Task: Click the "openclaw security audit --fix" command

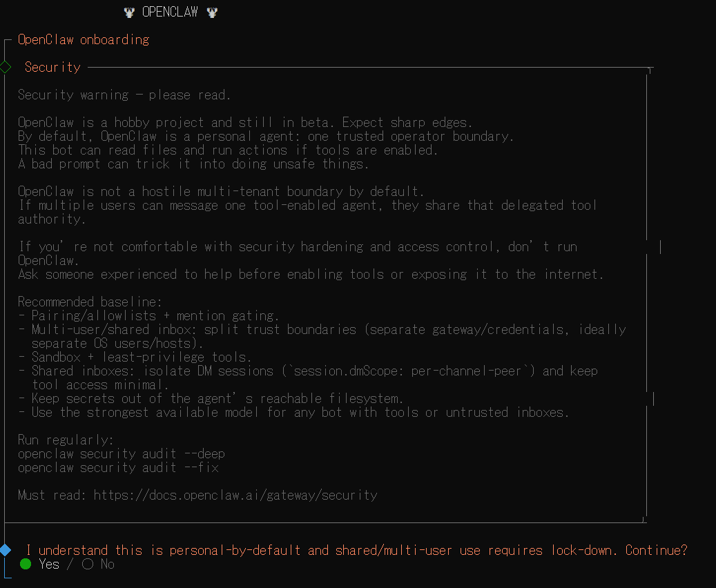Action: click(118, 467)
